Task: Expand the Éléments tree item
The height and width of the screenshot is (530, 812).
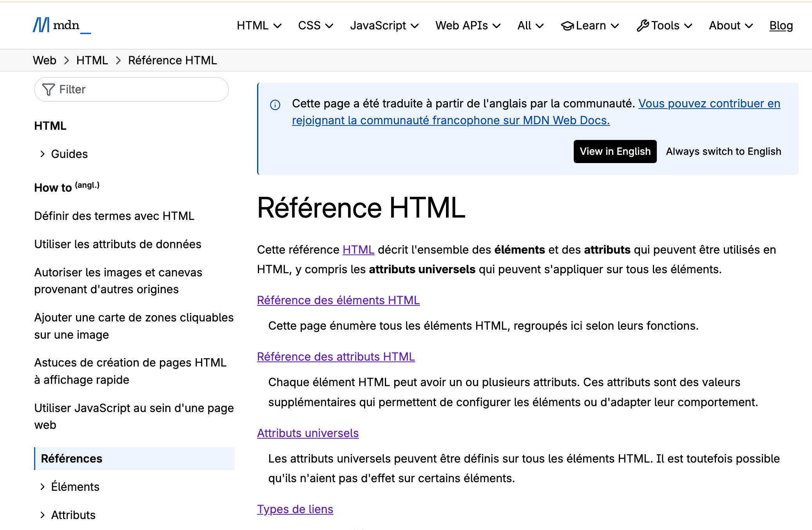Action: pos(75,486)
